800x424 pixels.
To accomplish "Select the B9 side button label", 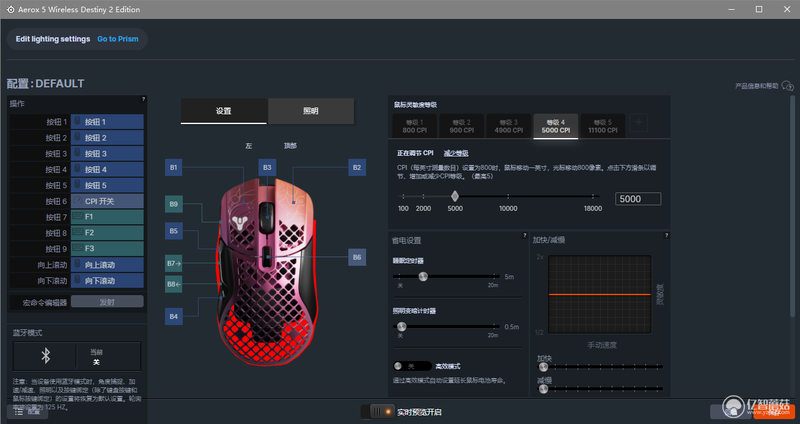I will coord(173,204).
